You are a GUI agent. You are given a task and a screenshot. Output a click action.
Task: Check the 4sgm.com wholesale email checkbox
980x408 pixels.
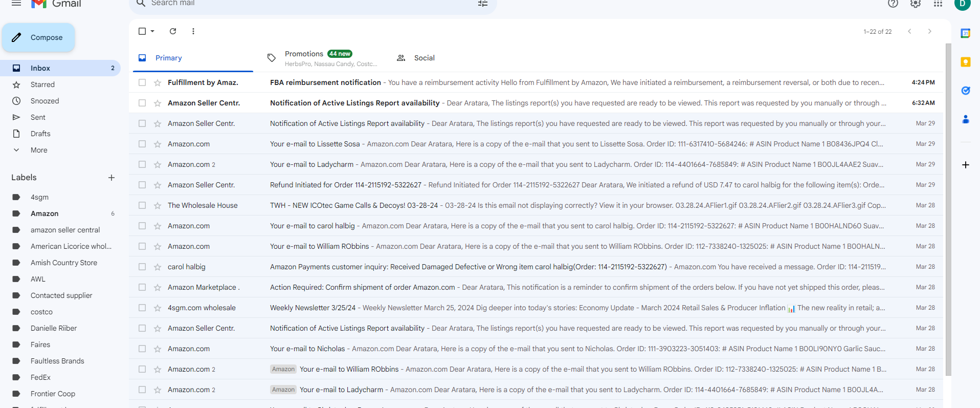pos(142,308)
